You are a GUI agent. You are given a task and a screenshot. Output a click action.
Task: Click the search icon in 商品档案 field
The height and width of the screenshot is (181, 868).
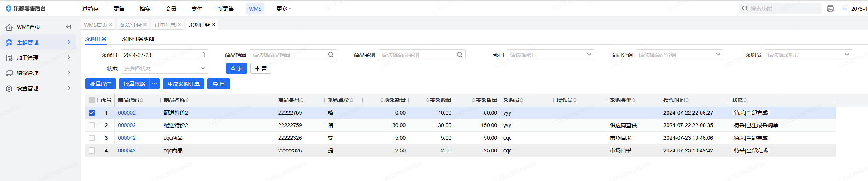point(330,55)
